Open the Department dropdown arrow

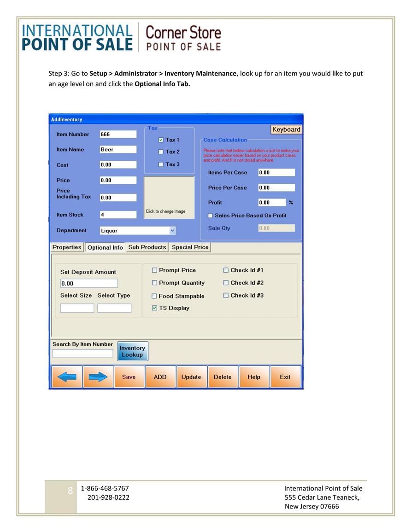click(x=172, y=231)
